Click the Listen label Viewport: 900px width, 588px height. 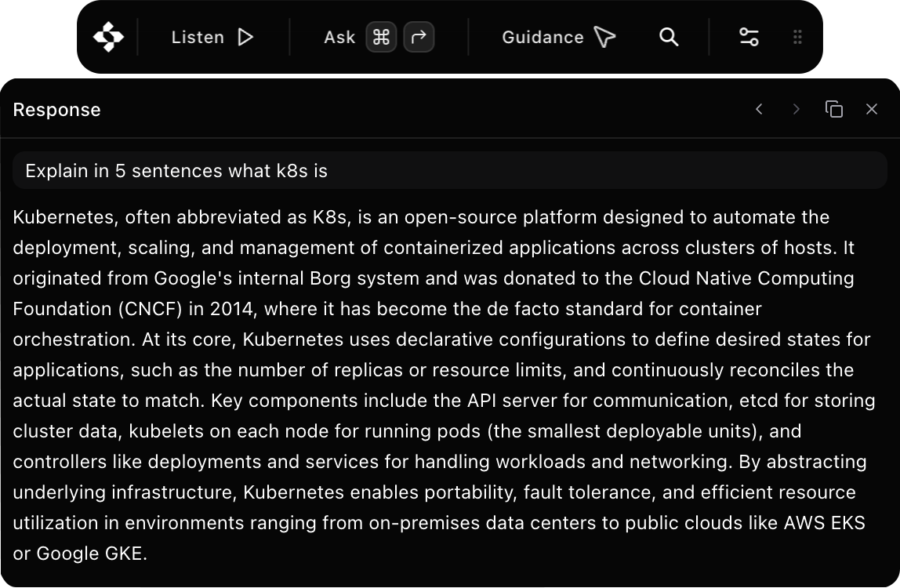(x=198, y=37)
